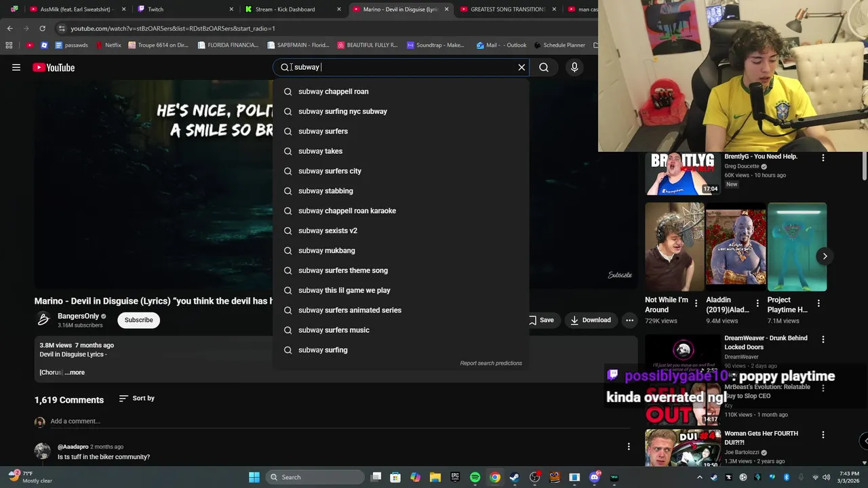Open the YouTube guide hamburger menu
Viewport: 868px width, 488px height.
click(x=16, y=67)
